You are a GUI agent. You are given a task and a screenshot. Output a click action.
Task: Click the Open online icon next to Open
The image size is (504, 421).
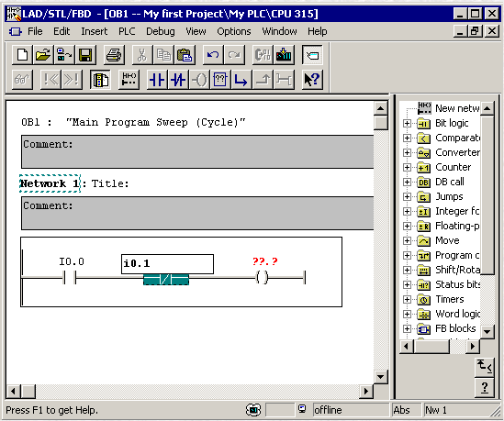[x=64, y=55]
